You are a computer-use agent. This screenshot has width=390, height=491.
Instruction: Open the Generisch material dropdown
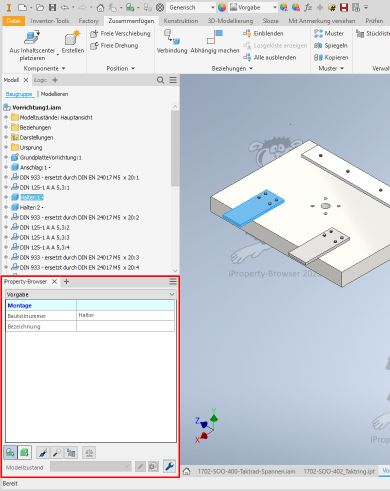pyautogui.click(x=191, y=7)
